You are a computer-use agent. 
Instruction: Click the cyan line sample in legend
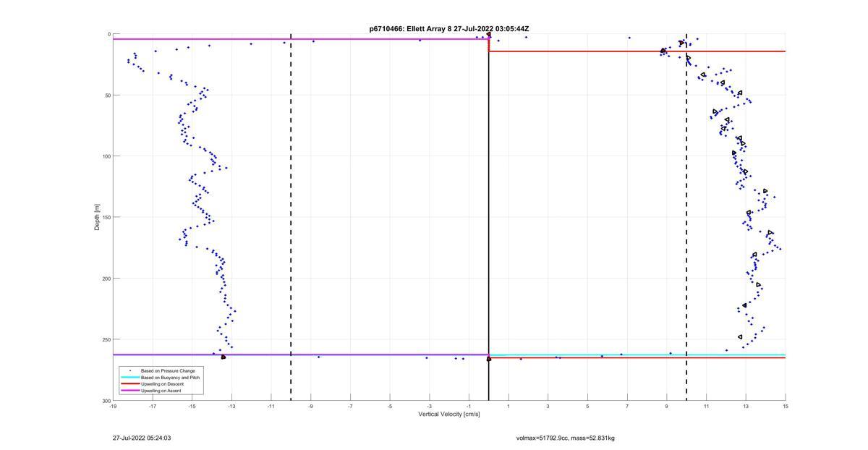(x=129, y=377)
